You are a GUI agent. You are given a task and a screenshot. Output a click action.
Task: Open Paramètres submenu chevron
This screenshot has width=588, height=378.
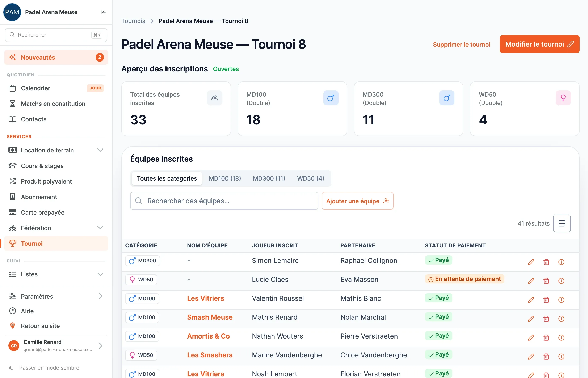pyautogui.click(x=100, y=296)
